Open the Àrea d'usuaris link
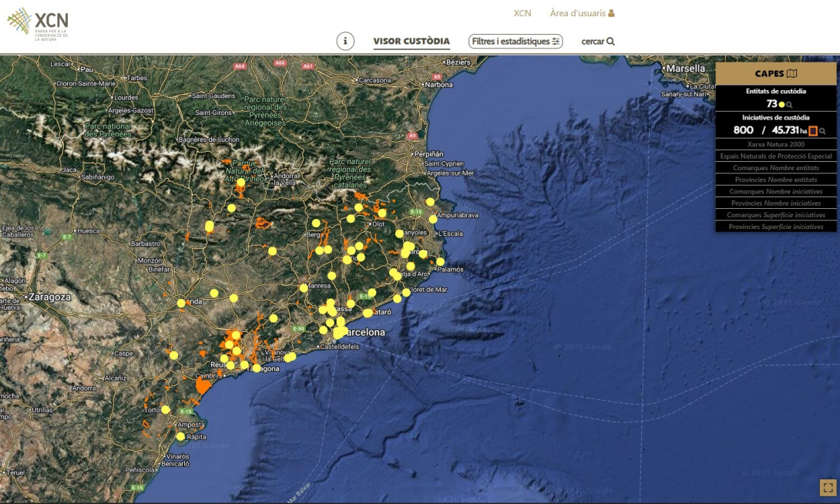 pyautogui.click(x=577, y=13)
